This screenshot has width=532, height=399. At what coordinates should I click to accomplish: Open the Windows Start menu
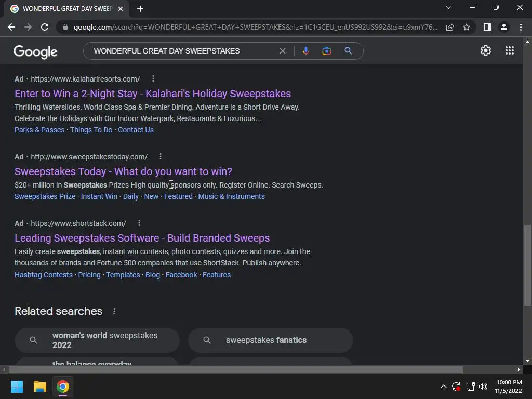click(x=17, y=387)
